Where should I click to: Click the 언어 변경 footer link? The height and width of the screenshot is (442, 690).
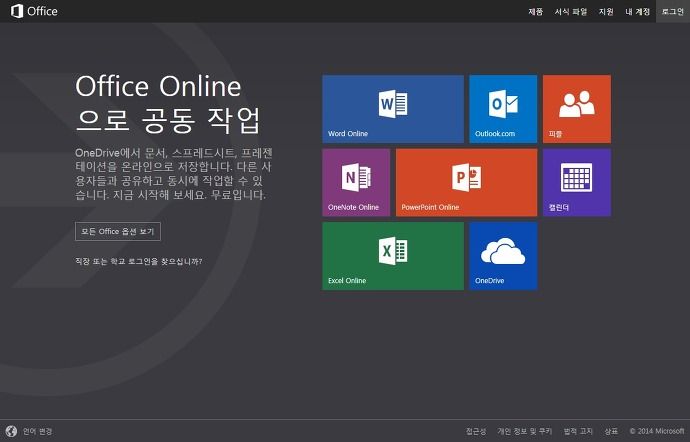click(x=37, y=431)
